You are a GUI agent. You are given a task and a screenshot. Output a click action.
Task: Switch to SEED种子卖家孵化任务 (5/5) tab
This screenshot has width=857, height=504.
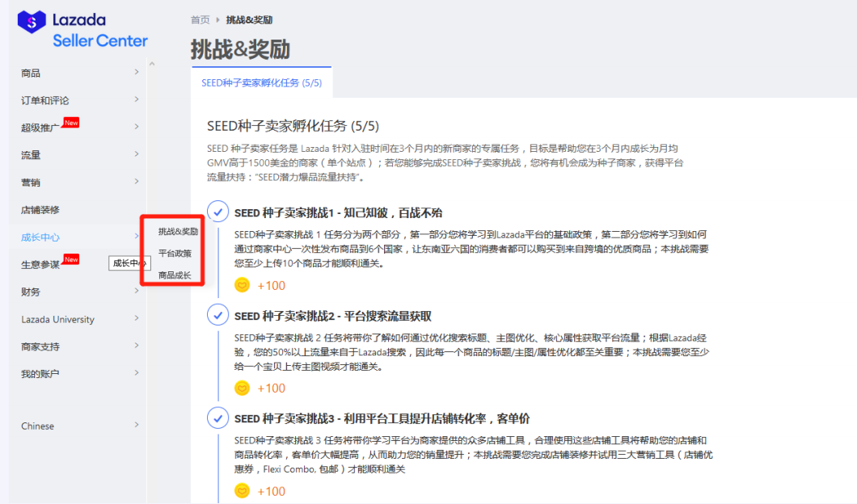coord(261,83)
